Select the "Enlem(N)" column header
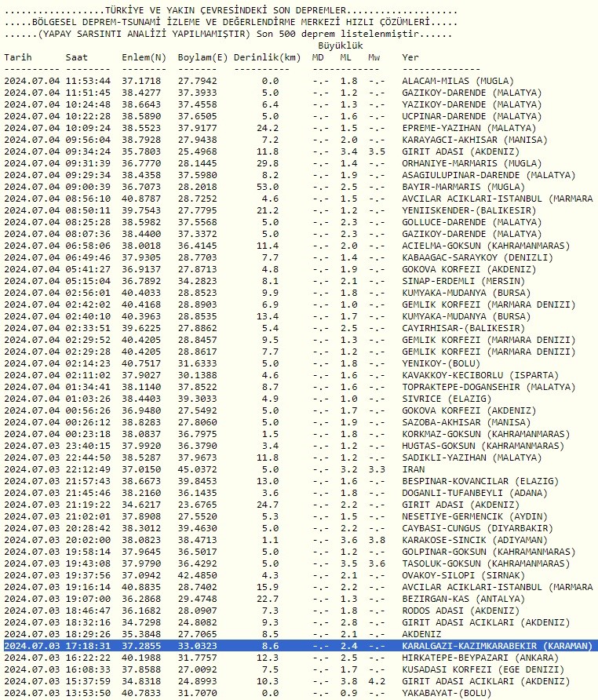 point(144,58)
